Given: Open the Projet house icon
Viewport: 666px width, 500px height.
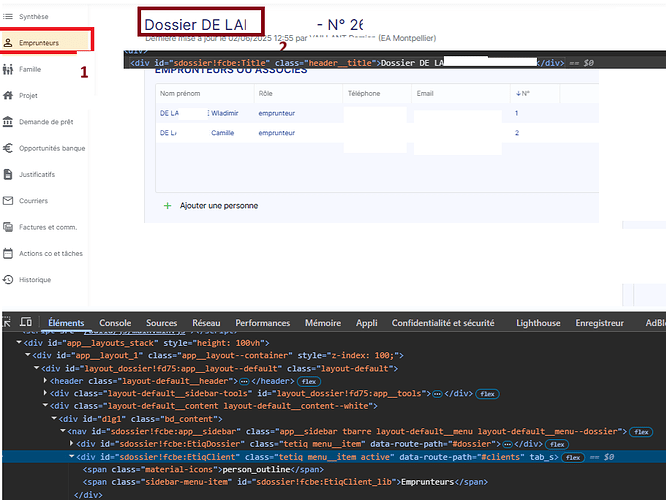Looking at the screenshot, I should (8, 95).
